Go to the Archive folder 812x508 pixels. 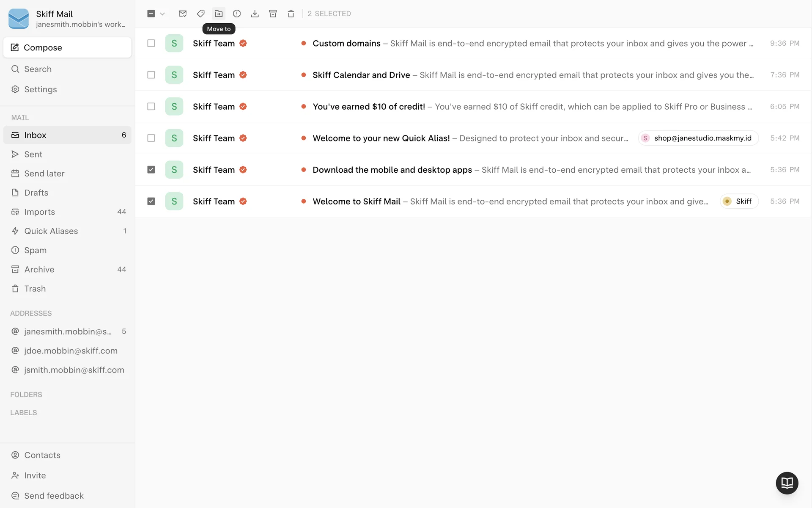click(39, 269)
